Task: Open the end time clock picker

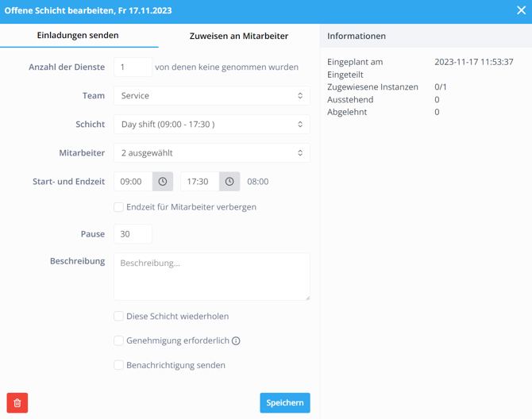Action: (229, 182)
